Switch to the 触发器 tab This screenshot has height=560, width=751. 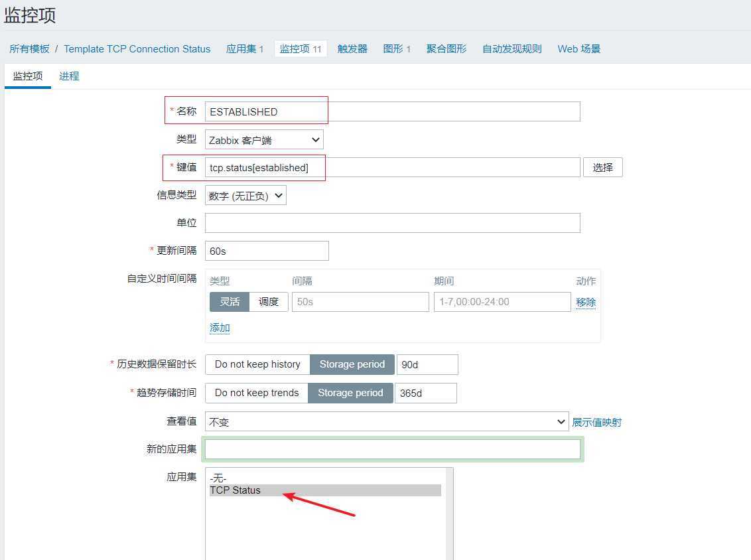(352, 48)
